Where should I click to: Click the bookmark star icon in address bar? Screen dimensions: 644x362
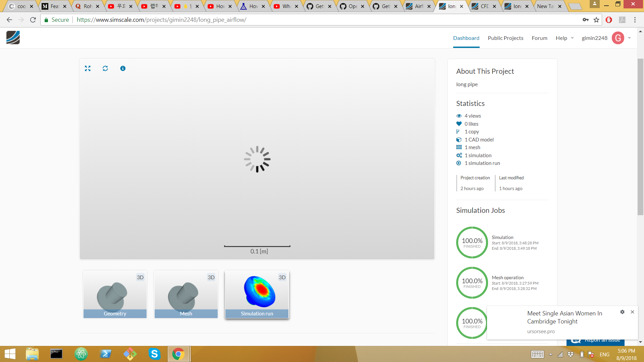(596, 20)
